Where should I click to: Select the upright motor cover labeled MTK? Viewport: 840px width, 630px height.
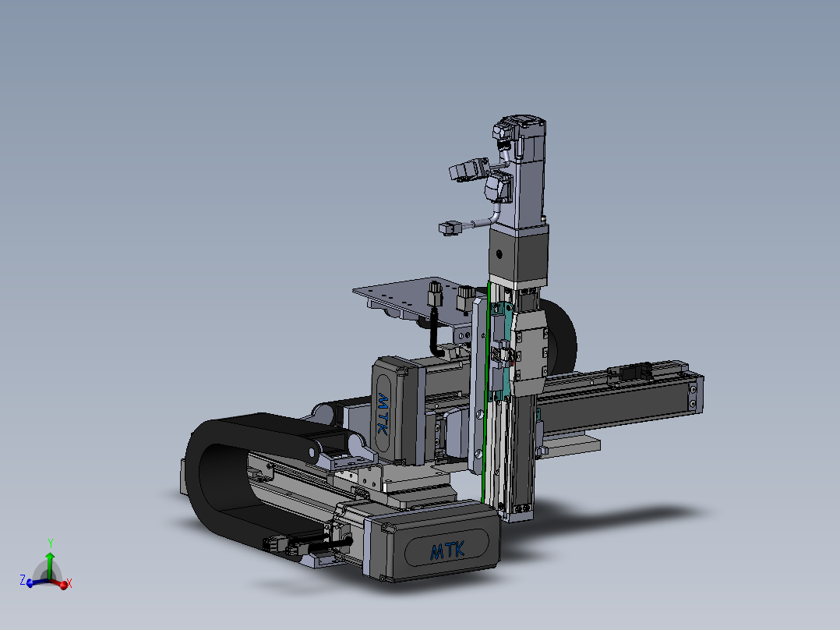pyautogui.click(x=397, y=410)
